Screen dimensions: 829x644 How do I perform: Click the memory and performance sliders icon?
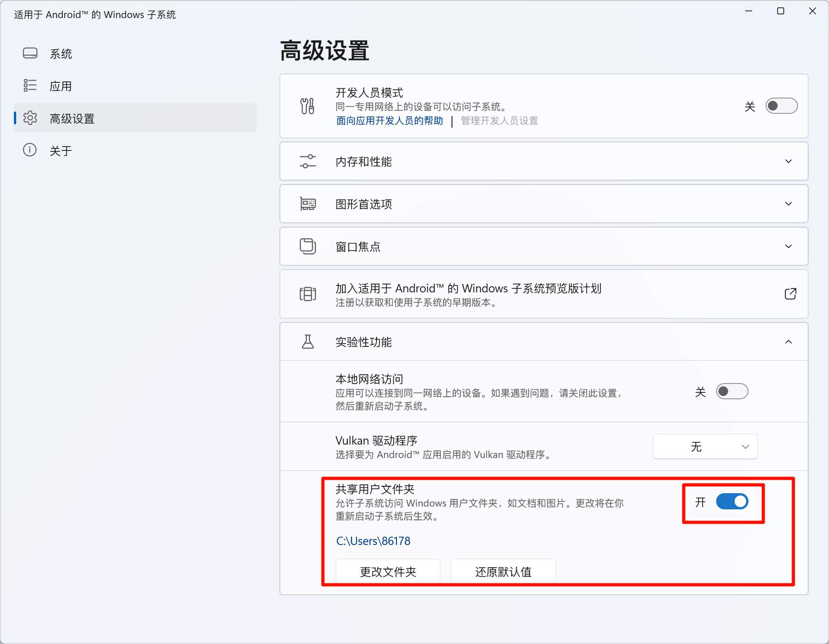308,161
